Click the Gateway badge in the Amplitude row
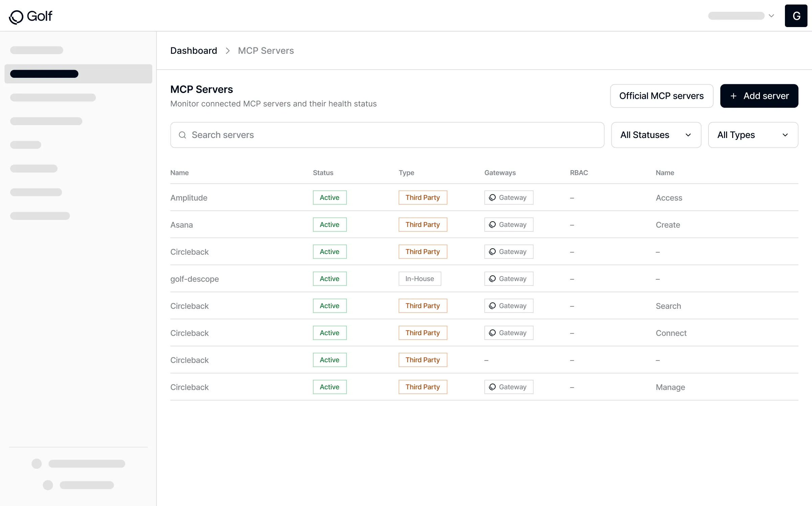This screenshot has height=506, width=812. [509, 198]
